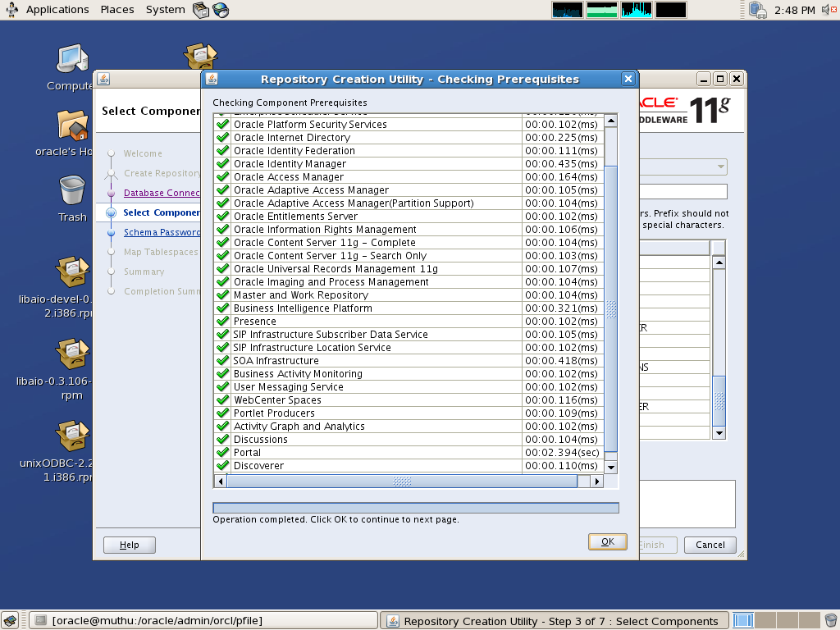Click the first workspace switcher box
This screenshot has height=630, width=840.
pos(743,620)
